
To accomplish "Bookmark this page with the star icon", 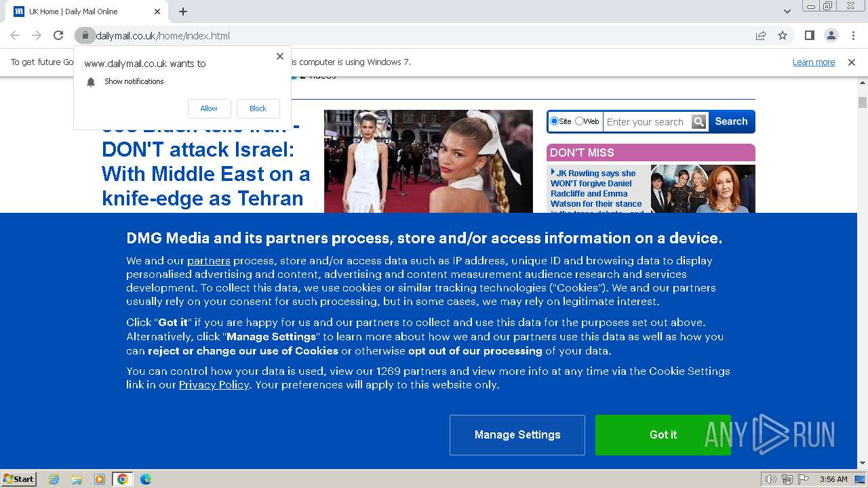I will [x=783, y=35].
